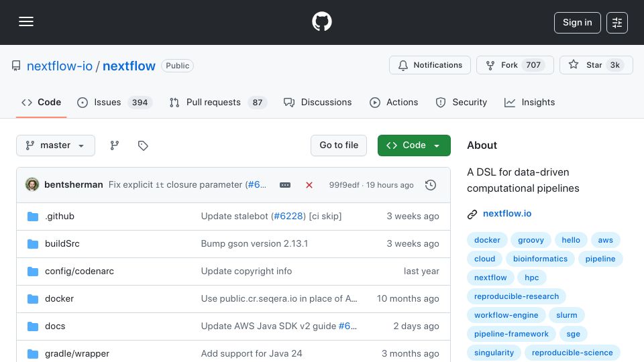Screen dimensions: 644x362
Task: Select the aws topic tag
Action: coord(605,240)
